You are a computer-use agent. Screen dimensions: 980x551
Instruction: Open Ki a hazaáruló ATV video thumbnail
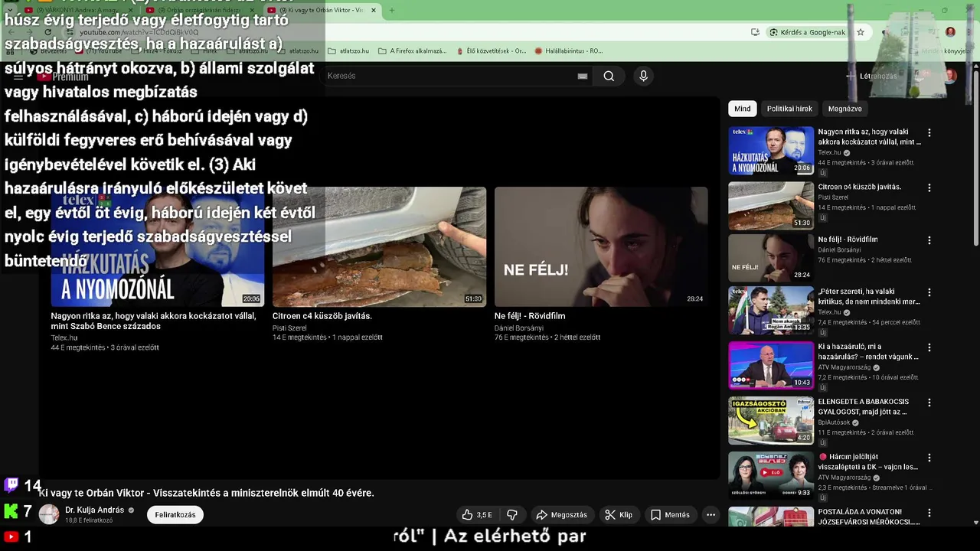coord(771,365)
